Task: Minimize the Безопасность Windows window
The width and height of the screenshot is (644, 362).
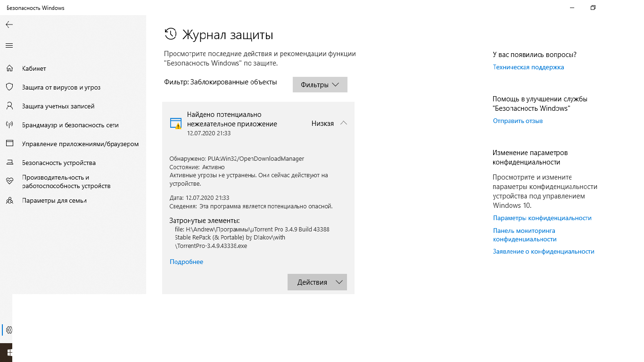Action: pos(571,8)
